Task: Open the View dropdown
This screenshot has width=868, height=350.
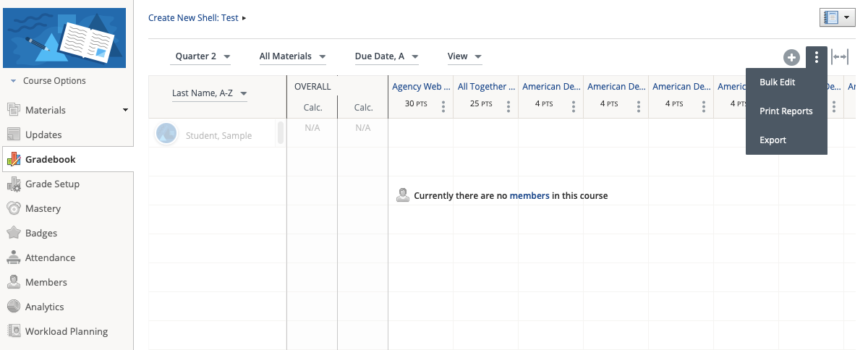Action: point(464,56)
